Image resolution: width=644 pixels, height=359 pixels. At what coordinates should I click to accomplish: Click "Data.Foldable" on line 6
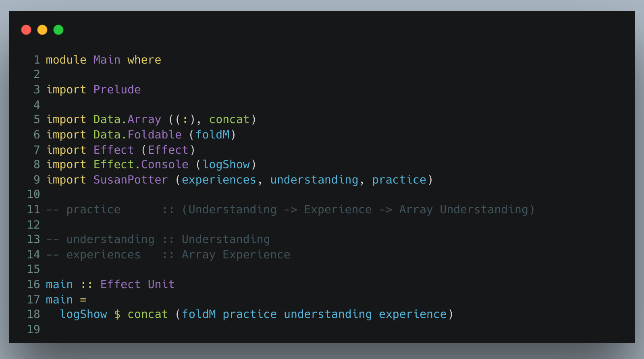[x=137, y=134]
